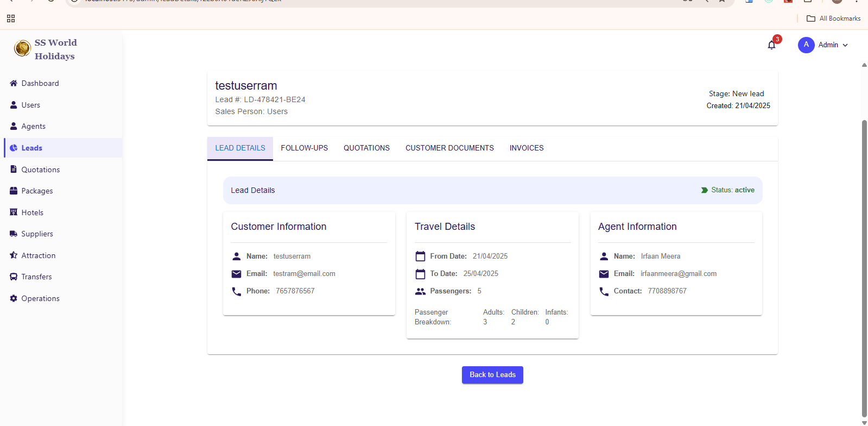This screenshot has height=426, width=868.
Task: Click the Packages box icon in sidebar
Action: [x=14, y=191]
